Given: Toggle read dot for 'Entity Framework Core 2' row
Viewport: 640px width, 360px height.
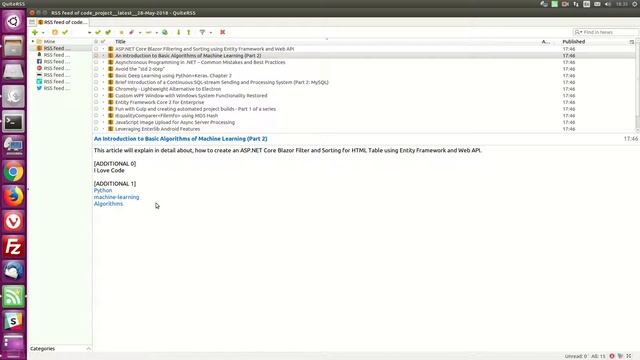Looking at the screenshot, I should point(103,102).
